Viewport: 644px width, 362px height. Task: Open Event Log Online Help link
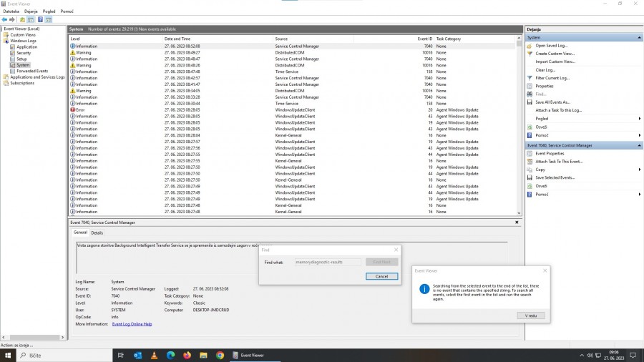click(x=132, y=324)
